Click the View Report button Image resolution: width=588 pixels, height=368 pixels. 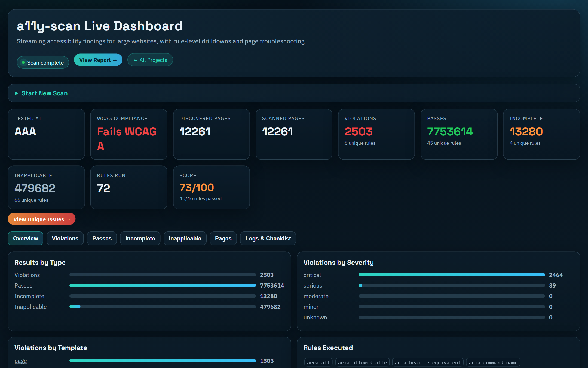click(x=98, y=60)
